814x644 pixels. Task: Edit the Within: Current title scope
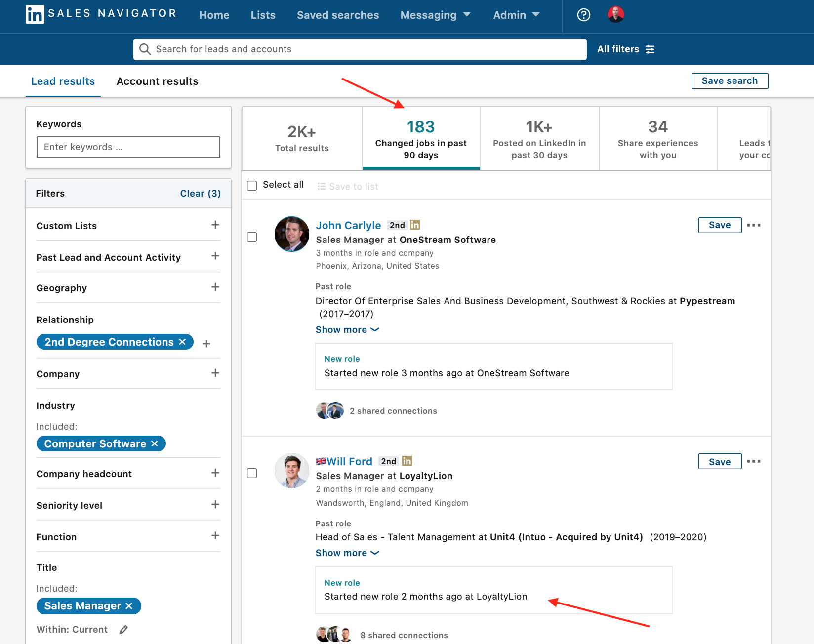[x=123, y=629]
